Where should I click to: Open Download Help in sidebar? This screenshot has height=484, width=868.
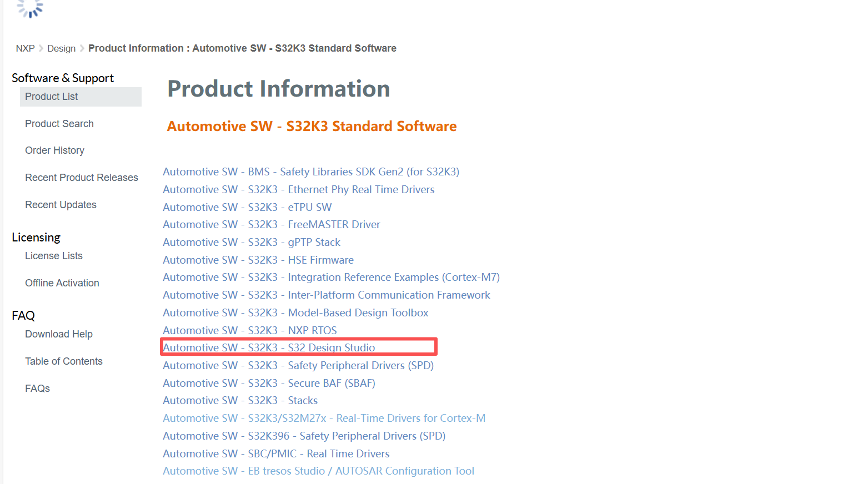point(59,334)
